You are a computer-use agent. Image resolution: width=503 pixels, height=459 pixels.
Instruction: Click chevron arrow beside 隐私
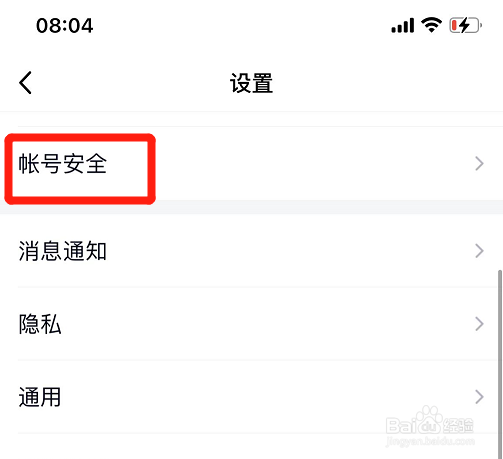(479, 324)
